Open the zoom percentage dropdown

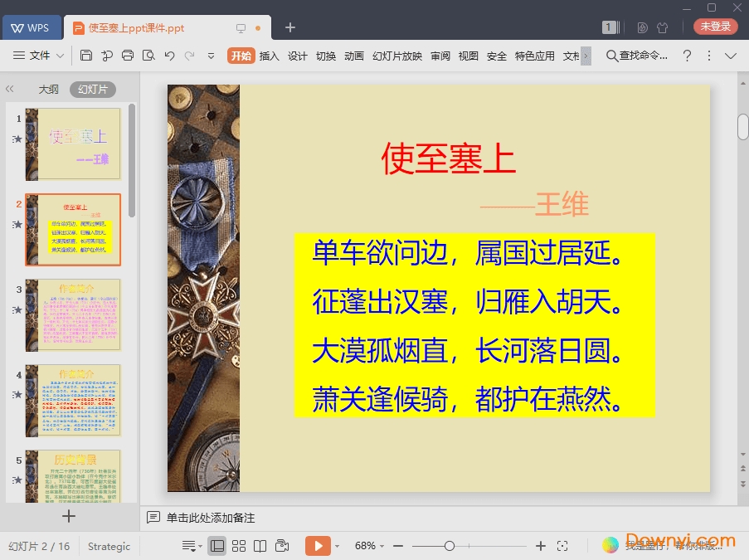367,546
